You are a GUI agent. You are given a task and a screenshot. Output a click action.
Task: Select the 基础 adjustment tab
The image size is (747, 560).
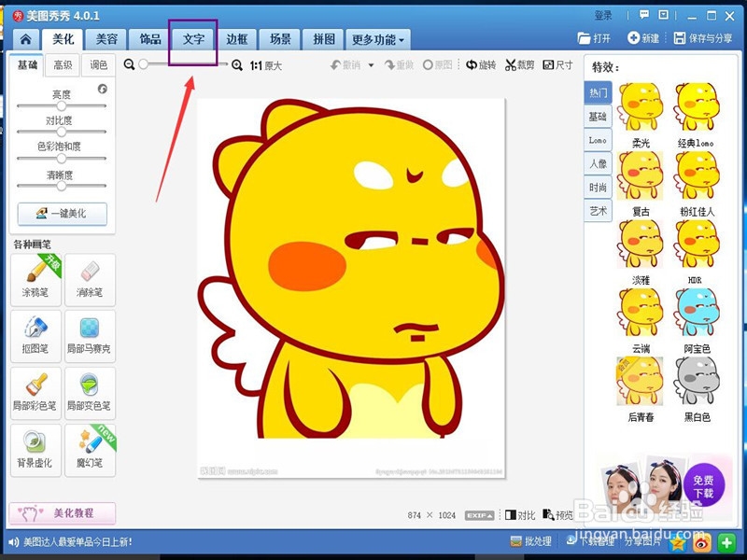click(27, 64)
